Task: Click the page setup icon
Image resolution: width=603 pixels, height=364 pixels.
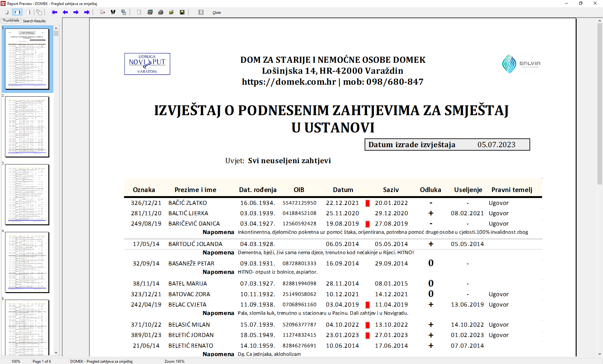Action: pyautogui.click(x=139, y=12)
